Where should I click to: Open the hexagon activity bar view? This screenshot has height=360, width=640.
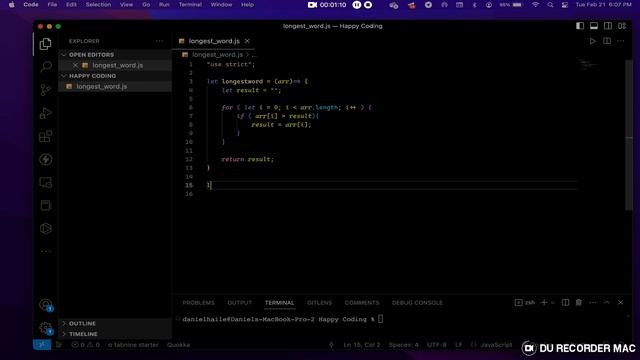coord(45,229)
